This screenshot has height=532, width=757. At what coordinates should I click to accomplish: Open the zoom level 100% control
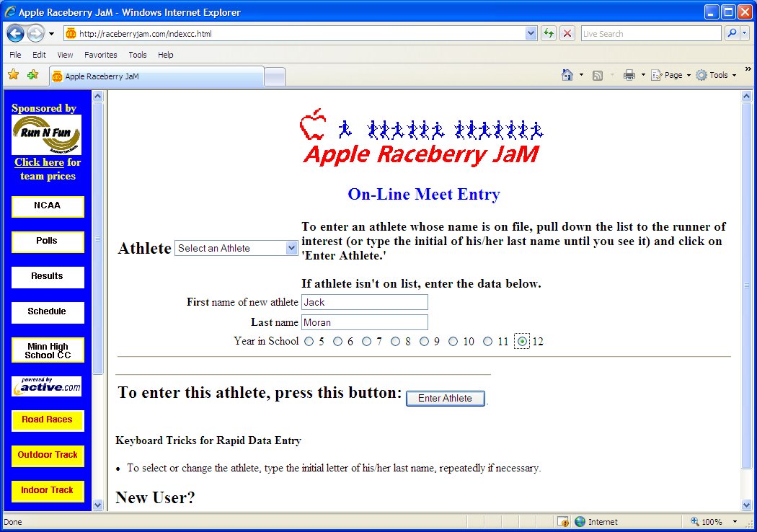pyautogui.click(x=712, y=522)
